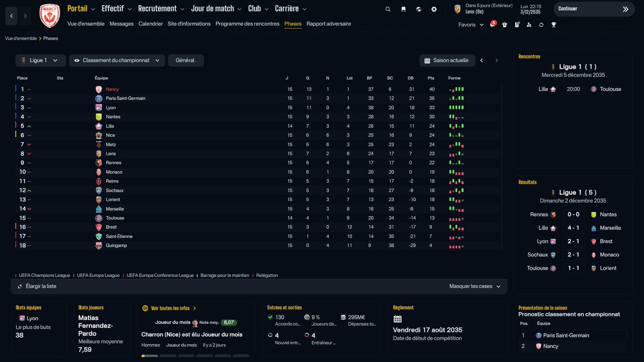Expand the Effectif menu chevron

[130, 9]
